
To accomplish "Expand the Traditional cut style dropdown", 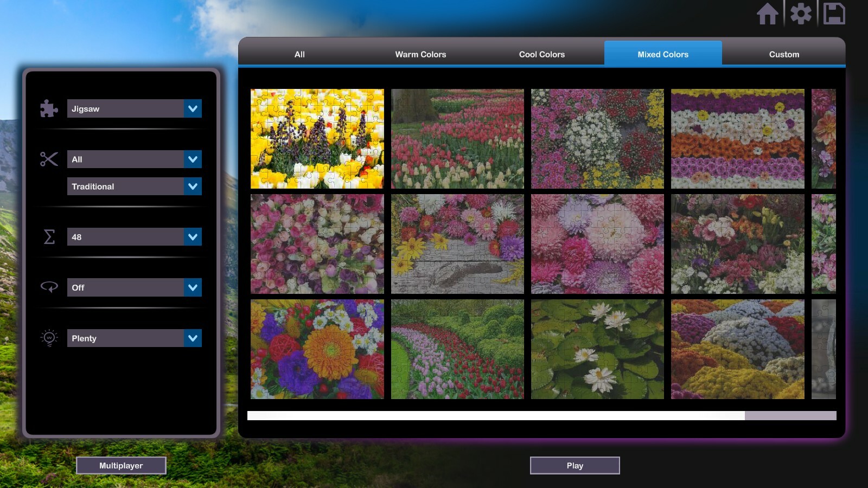I will coord(134,186).
